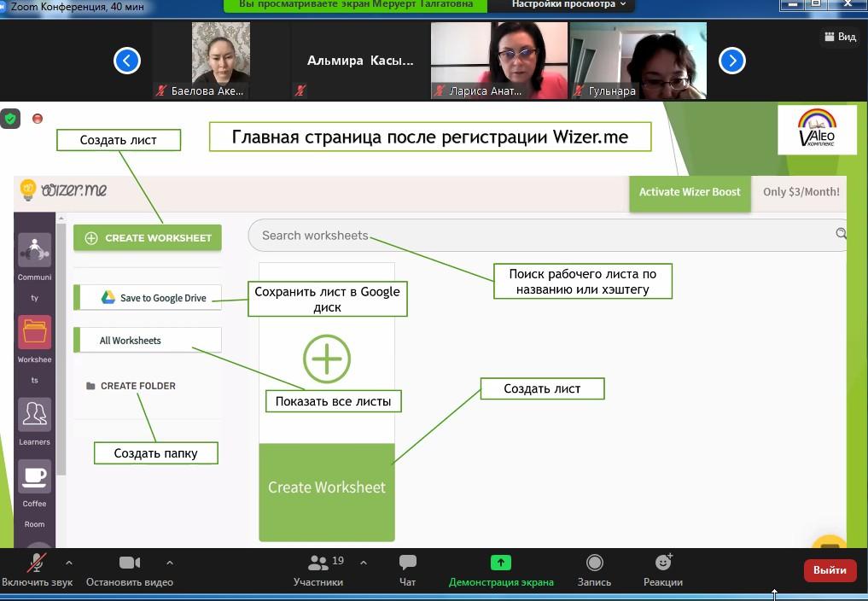868x601 pixels.
Task: Click Activate Wizer Boost
Action: [690, 192]
